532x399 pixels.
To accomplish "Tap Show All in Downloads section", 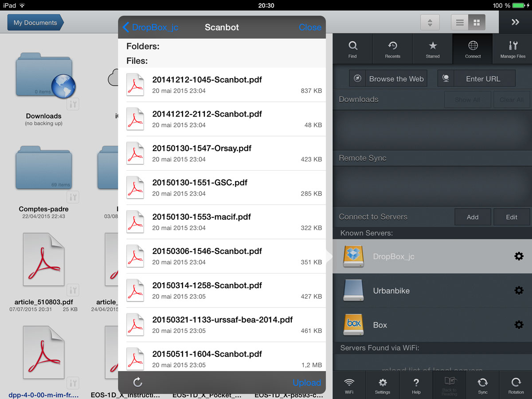I will (467, 100).
